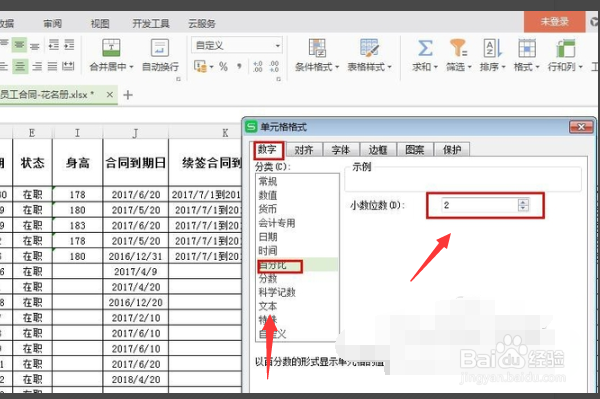Expand the 合并居中 dropdown arrow
Screen dimensions: 600x399
point(131,67)
